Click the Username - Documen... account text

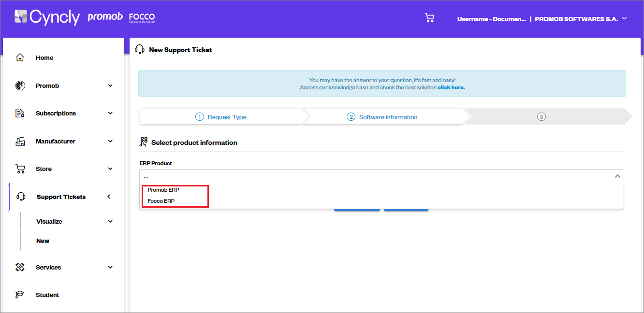point(491,19)
